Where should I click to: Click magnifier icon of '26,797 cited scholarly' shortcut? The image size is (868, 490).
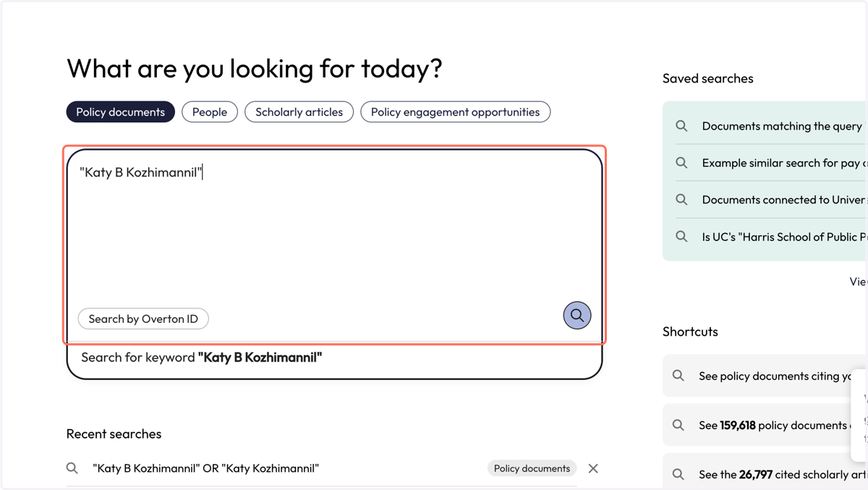(678, 474)
